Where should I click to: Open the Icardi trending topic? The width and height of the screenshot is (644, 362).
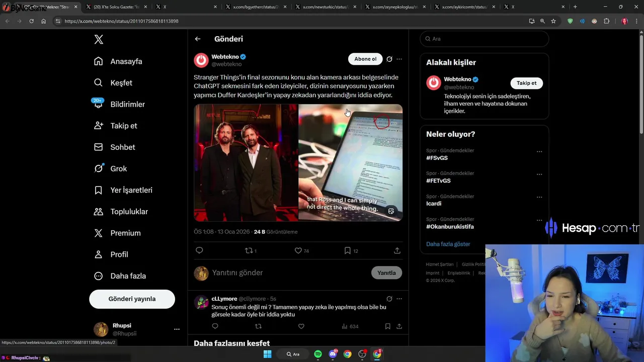point(434,204)
